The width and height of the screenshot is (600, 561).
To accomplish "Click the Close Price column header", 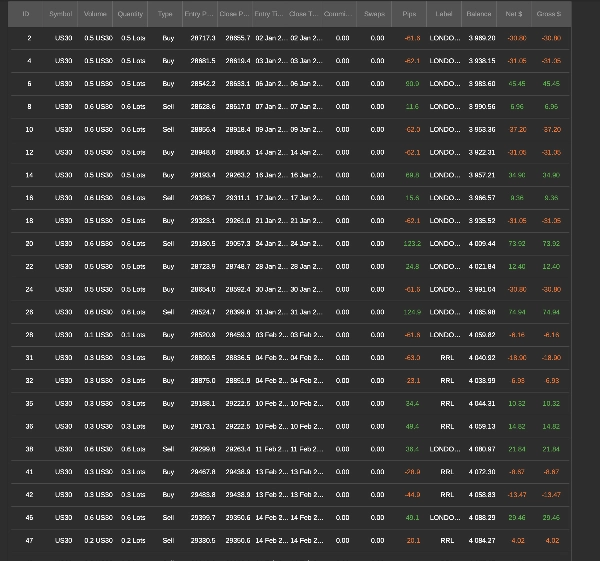I will coord(235,14).
